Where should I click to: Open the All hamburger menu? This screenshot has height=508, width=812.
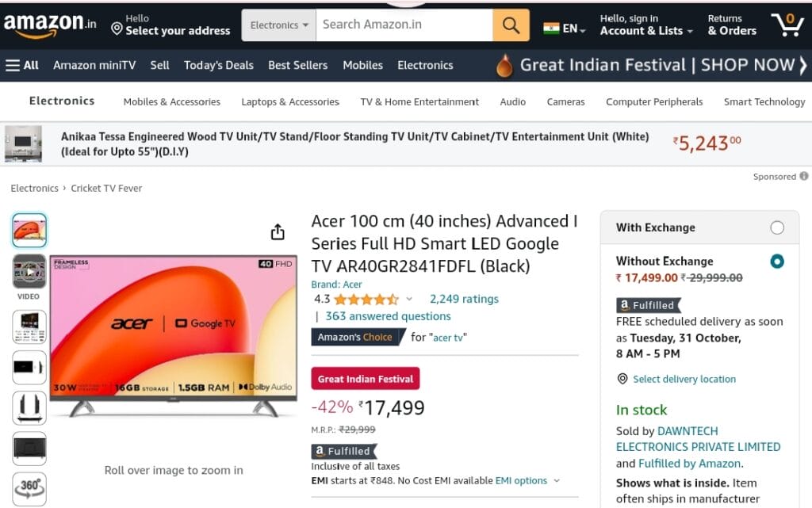(21, 65)
